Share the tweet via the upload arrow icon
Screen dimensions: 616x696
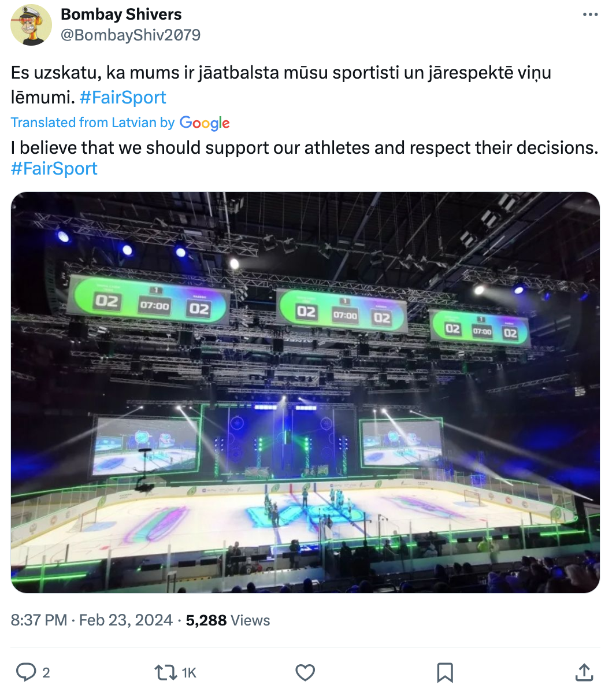(x=584, y=672)
